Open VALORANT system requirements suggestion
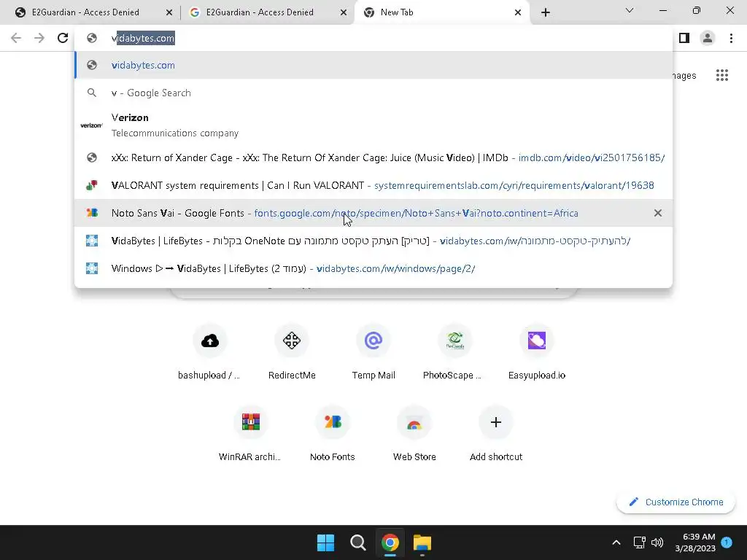The height and width of the screenshot is (560, 747). (373, 185)
